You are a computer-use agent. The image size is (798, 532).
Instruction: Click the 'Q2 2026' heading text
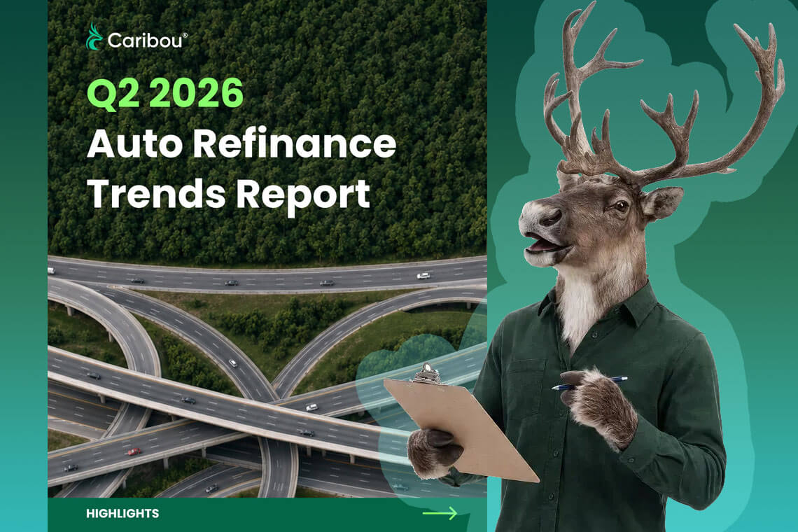pyautogui.click(x=165, y=94)
